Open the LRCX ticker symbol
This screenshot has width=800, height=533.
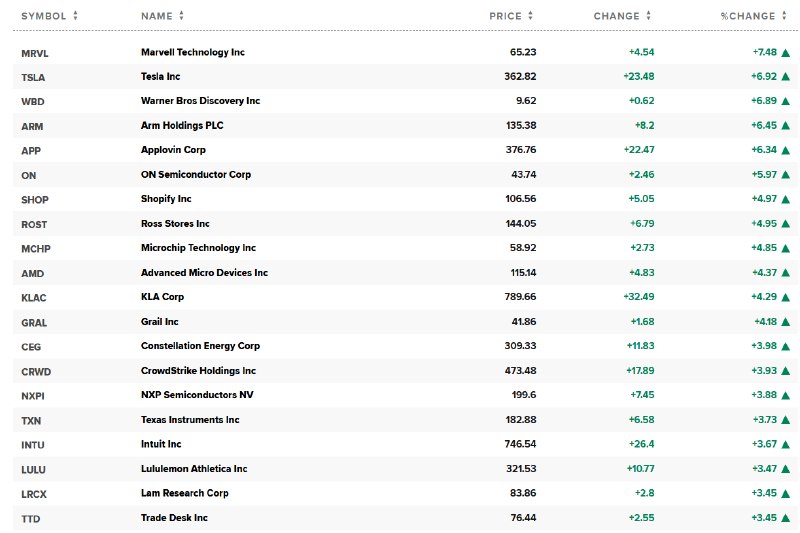coord(34,494)
